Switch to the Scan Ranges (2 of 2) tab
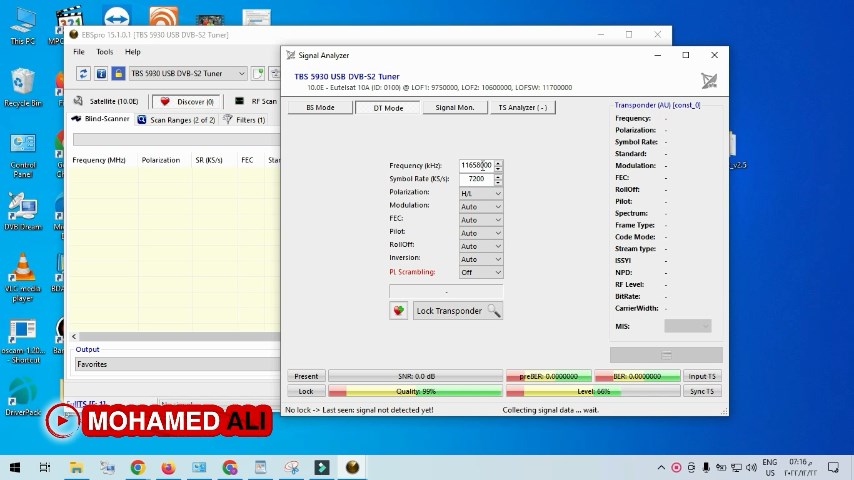Image resolution: width=854 pixels, height=480 pixels. click(176, 119)
